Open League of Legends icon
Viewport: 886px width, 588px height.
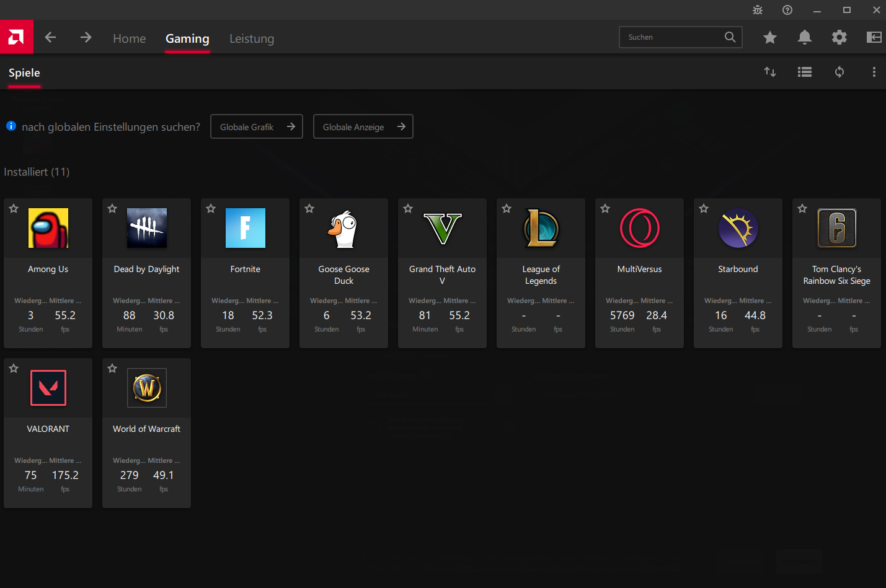[x=541, y=228]
